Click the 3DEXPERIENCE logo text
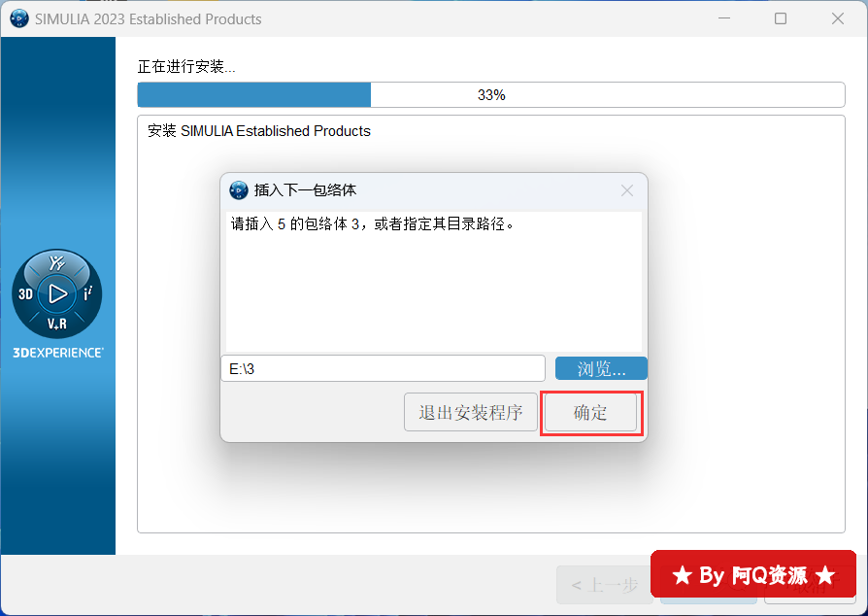This screenshot has height=616, width=868. tap(57, 353)
